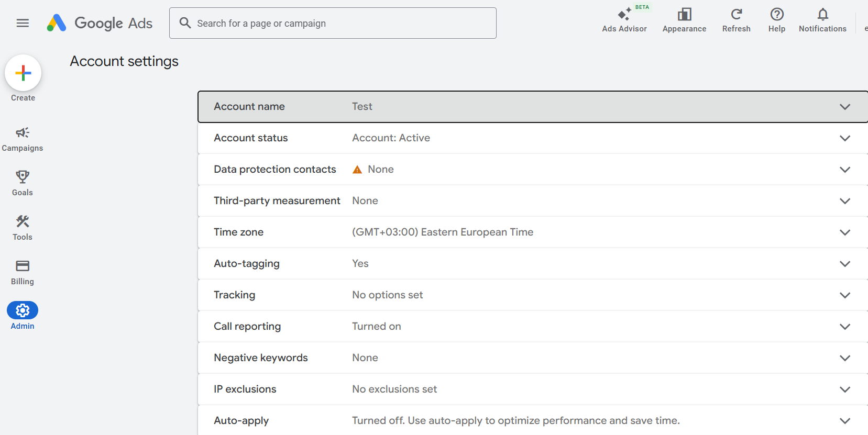Click the Create plus button

click(23, 73)
